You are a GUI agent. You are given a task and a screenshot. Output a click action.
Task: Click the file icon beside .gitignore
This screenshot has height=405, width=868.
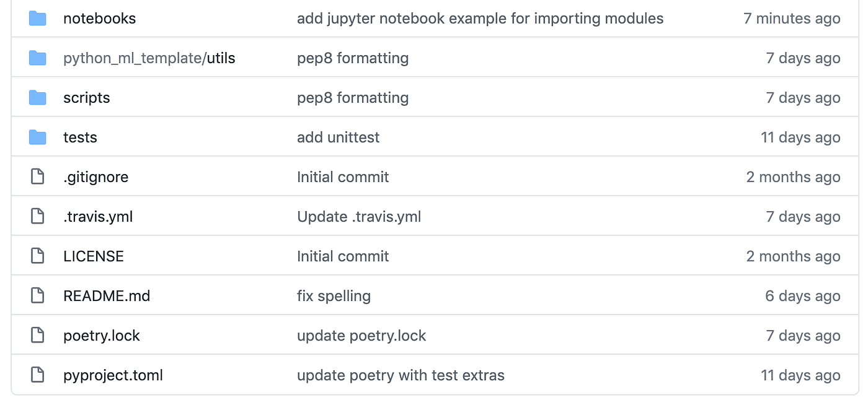(37, 176)
